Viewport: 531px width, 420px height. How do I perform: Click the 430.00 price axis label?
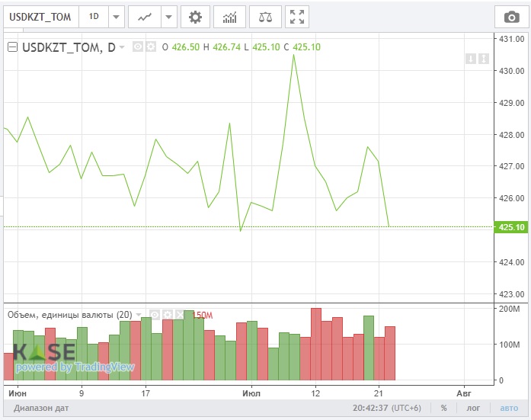[511, 71]
